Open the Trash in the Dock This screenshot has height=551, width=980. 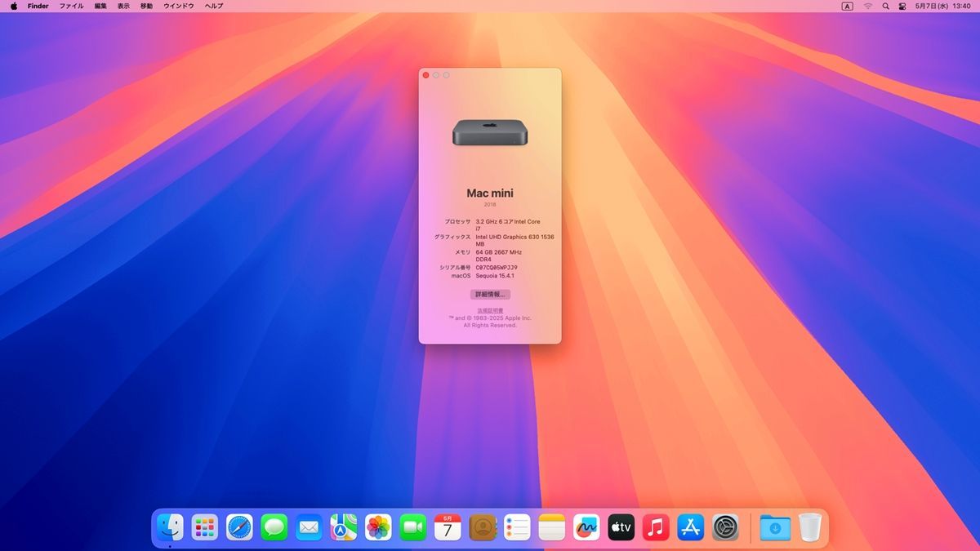809,528
